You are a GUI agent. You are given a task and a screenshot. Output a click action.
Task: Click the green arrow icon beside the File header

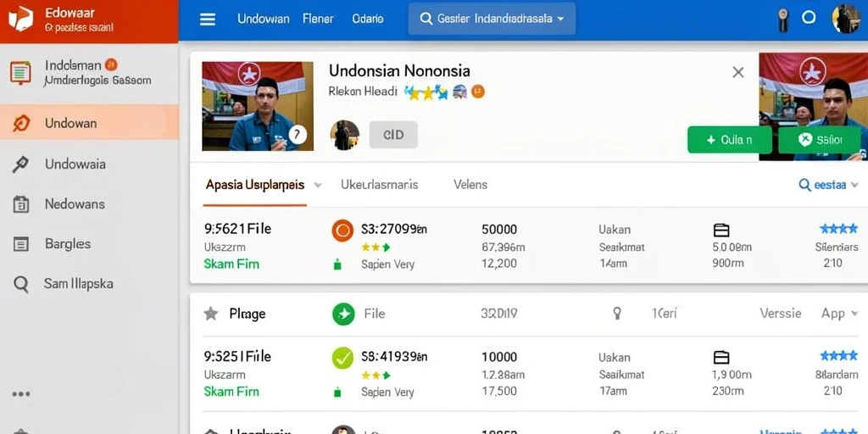343,314
